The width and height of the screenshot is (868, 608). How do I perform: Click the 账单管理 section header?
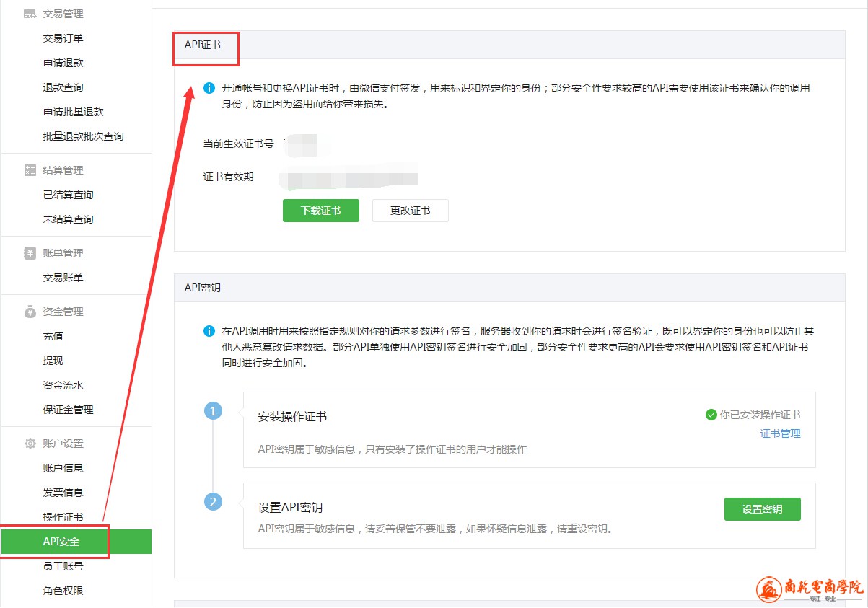63,253
